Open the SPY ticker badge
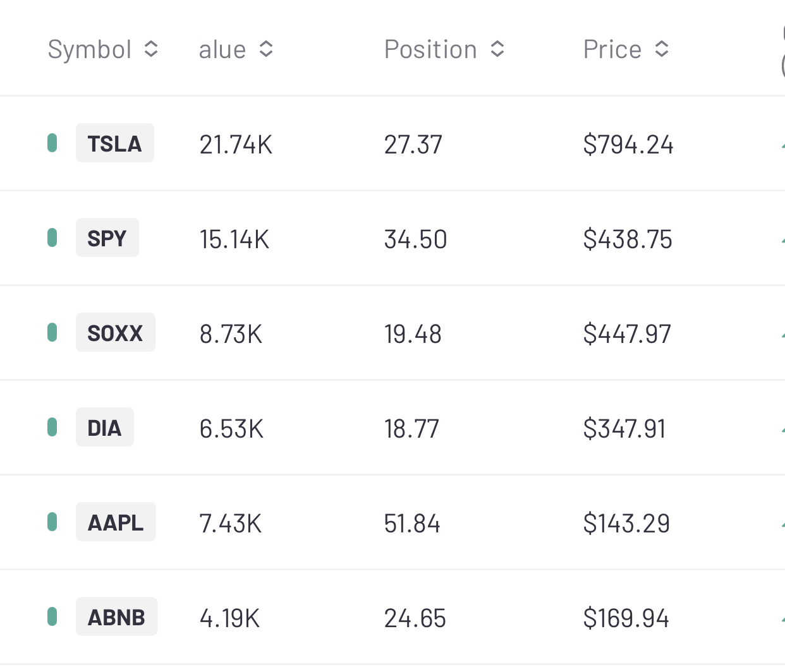This screenshot has width=785, height=672. tap(107, 238)
